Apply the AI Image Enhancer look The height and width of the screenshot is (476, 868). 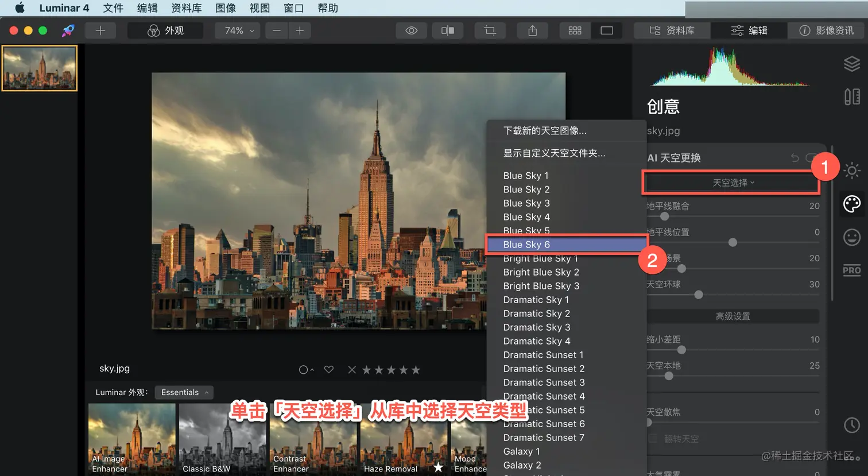[x=132, y=439]
